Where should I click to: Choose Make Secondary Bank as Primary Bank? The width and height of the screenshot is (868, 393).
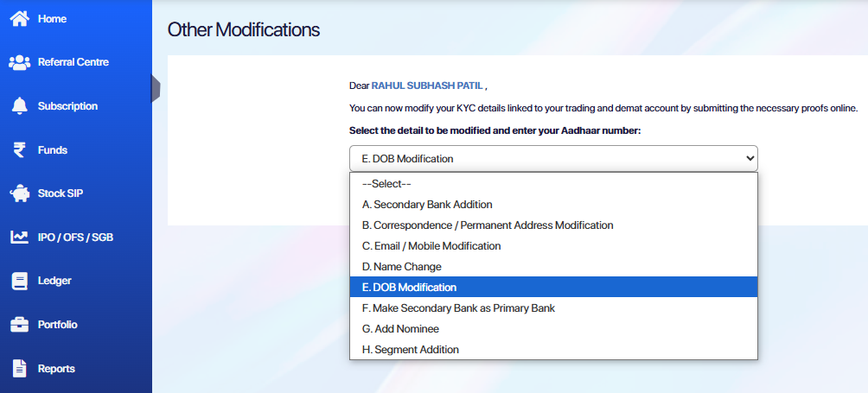click(x=458, y=308)
